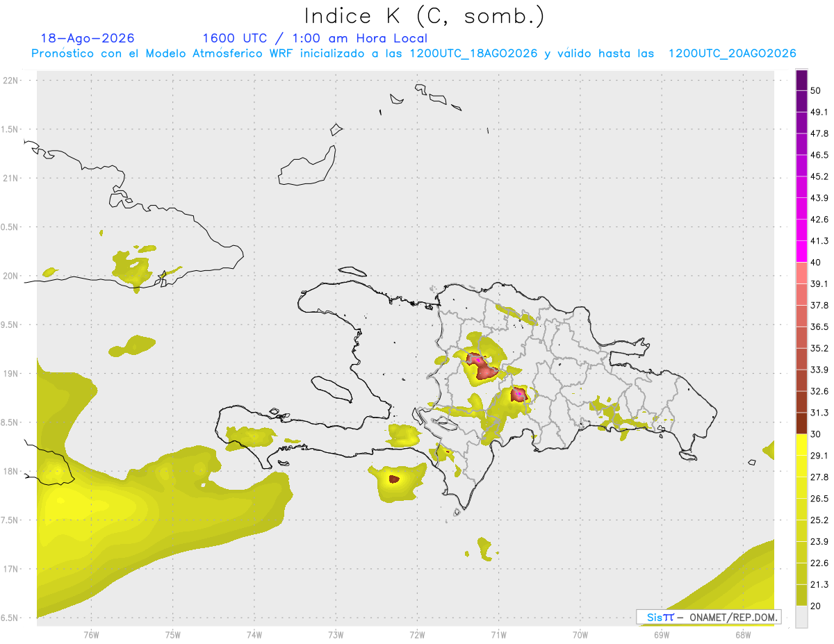Click the dark purple swatch above the 50 label

(802, 80)
